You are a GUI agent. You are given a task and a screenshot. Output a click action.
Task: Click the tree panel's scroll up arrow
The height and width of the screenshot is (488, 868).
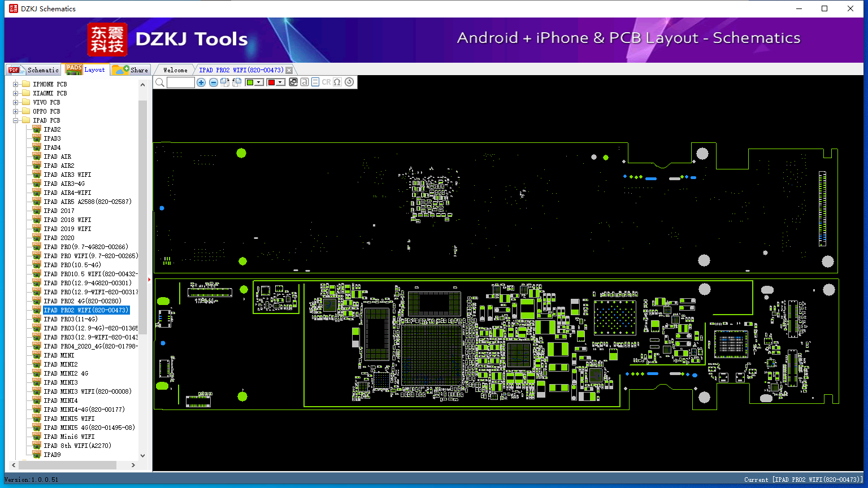(x=142, y=85)
